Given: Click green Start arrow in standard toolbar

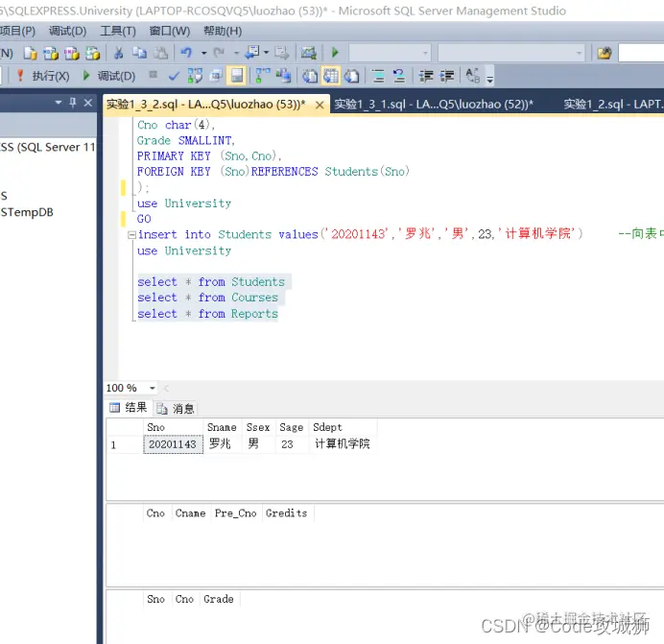Looking at the screenshot, I should pos(335,53).
